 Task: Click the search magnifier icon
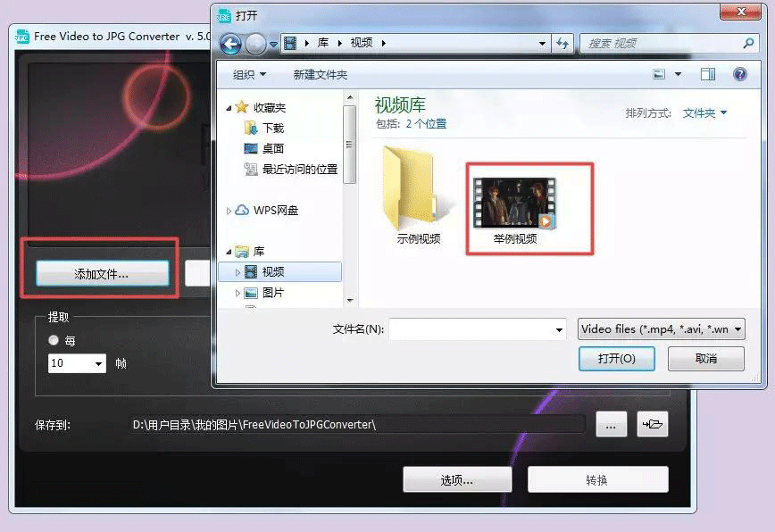pos(748,43)
